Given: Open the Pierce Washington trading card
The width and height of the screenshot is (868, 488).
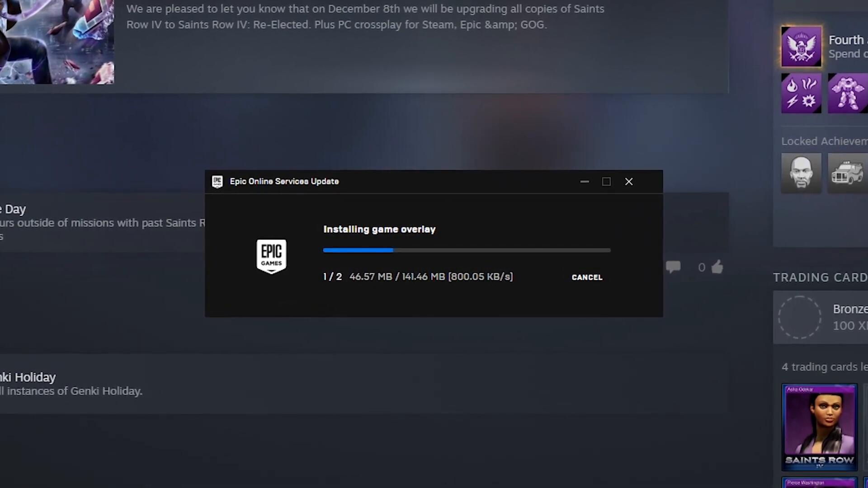Looking at the screenshot, I should [x=819, y=483].
